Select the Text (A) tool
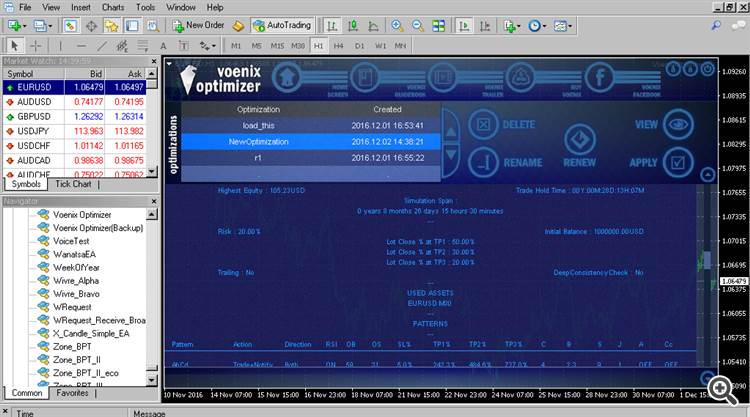 (x=163, y=46)
